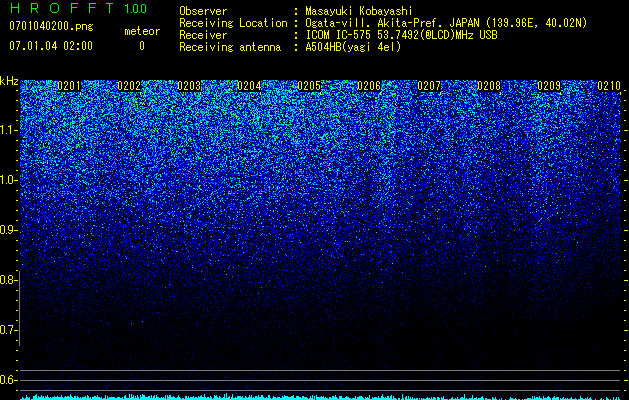The width and height of the screenshot is (629, 400).
Task: Click the 0209 time marker
Action: click(549, 86)
